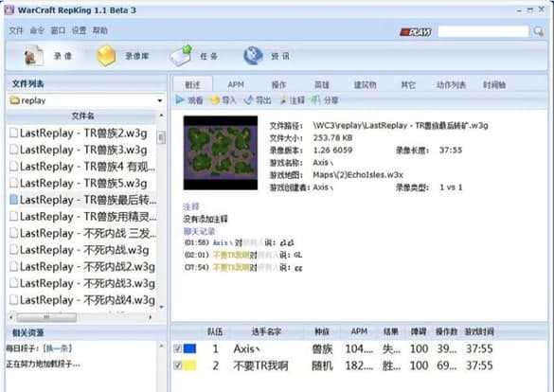Click file icon of 不死内战2.w3g
This screenshot has height=392, width=554.
[13, 266]
